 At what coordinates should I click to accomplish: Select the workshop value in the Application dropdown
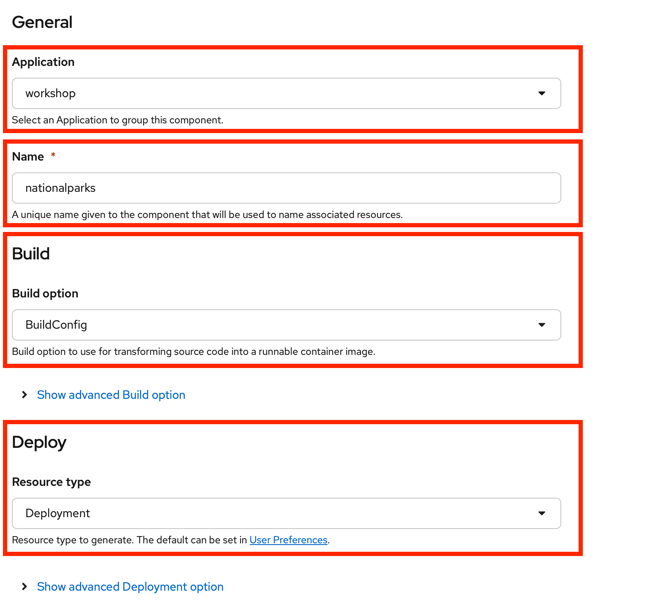[50, 93]
